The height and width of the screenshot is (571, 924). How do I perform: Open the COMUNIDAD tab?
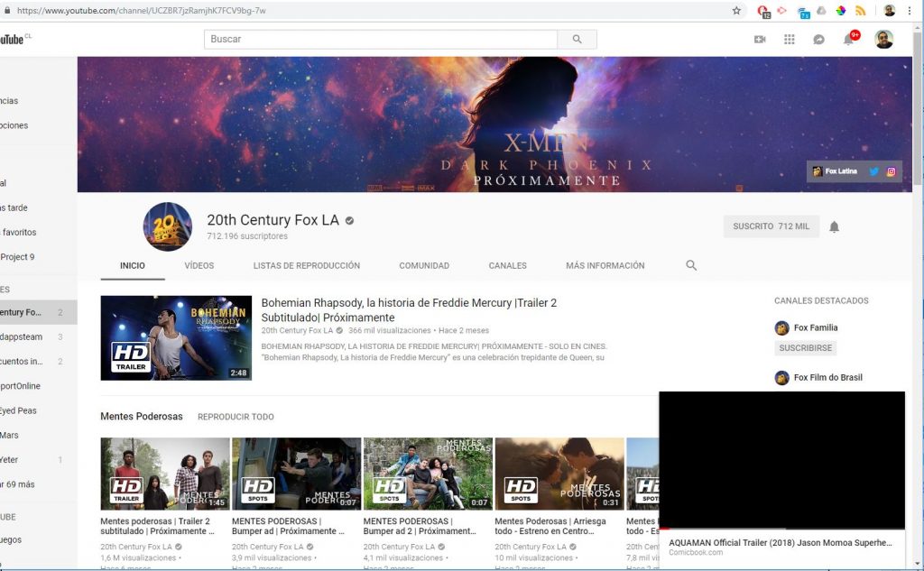click(424, 266)
